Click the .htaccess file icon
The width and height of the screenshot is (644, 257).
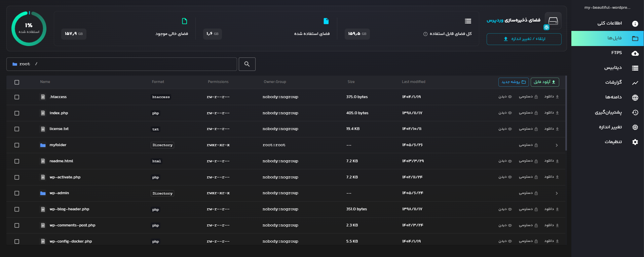(43, 97)
